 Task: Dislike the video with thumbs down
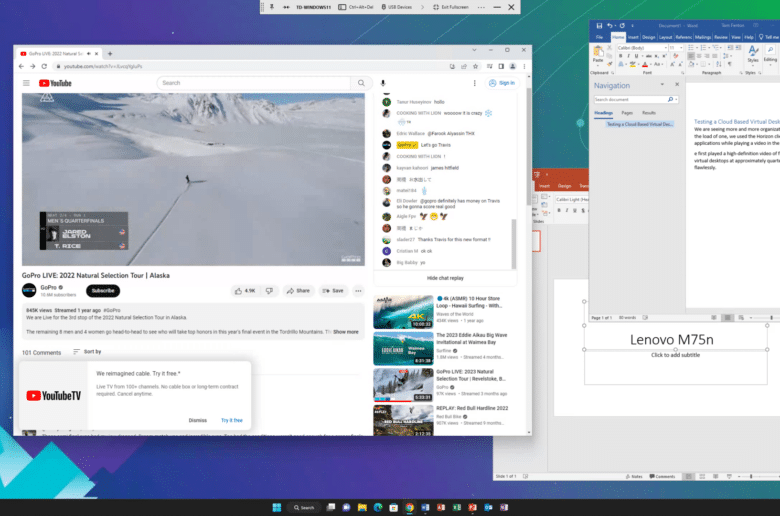(x=269, y=291)
